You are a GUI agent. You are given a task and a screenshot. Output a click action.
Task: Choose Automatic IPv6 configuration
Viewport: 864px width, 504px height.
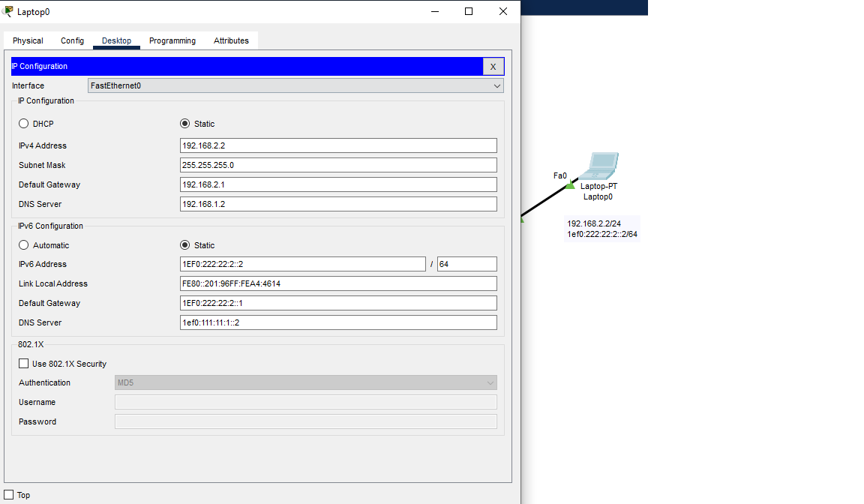click(x=23, y=244)
